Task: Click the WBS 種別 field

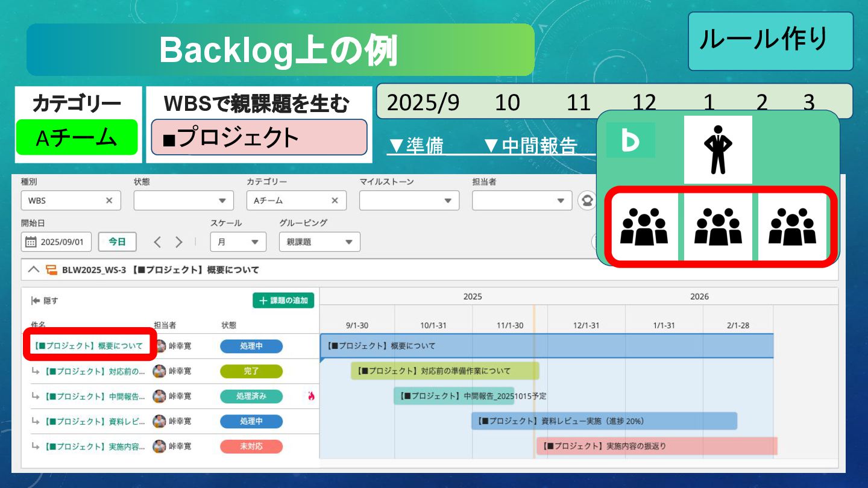Action: coord(71,201)
